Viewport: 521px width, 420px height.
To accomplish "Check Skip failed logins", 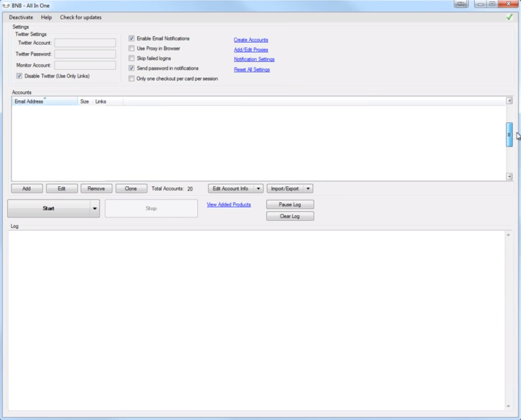I will (131, 58).
